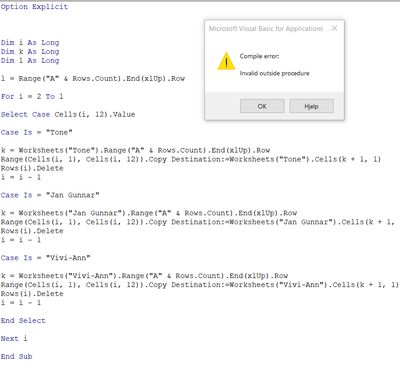Image resolution: width=400 pixels, height=378 pixels.
Task: Click the 'Option Explicit' line
Action: pyautogui.click(x=34, y=7)
